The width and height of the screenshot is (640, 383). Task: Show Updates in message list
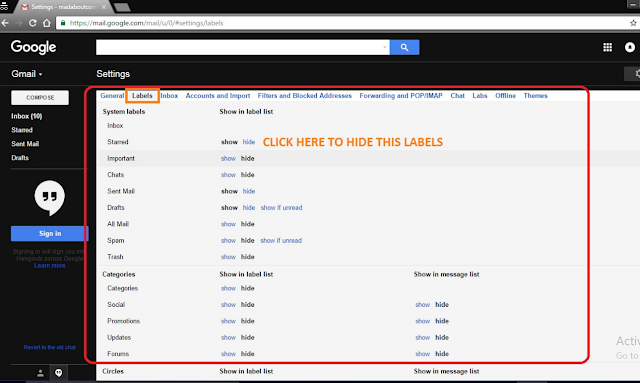[x=422, y=337]
